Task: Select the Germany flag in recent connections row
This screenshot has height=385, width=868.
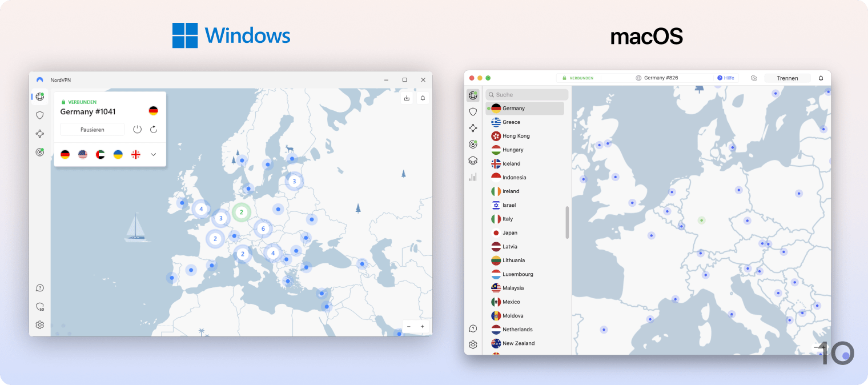Action: tap(65, 154)
